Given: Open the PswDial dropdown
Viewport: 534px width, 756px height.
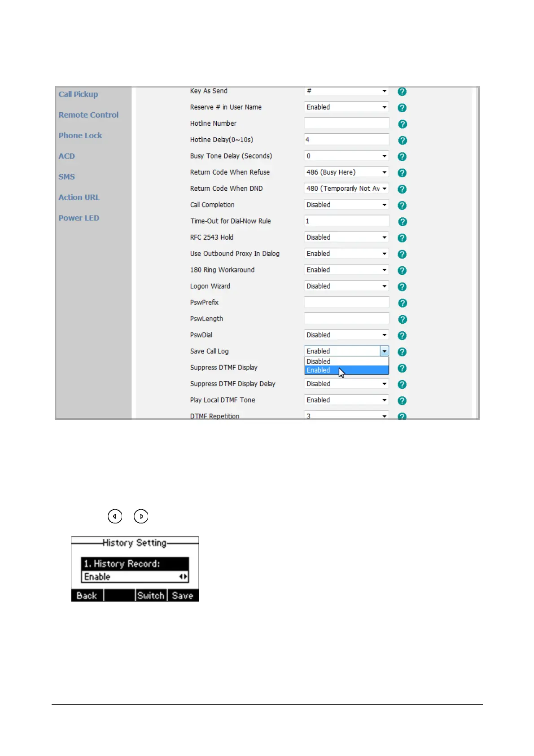Looking at the screenshot, I should [346, 335].
